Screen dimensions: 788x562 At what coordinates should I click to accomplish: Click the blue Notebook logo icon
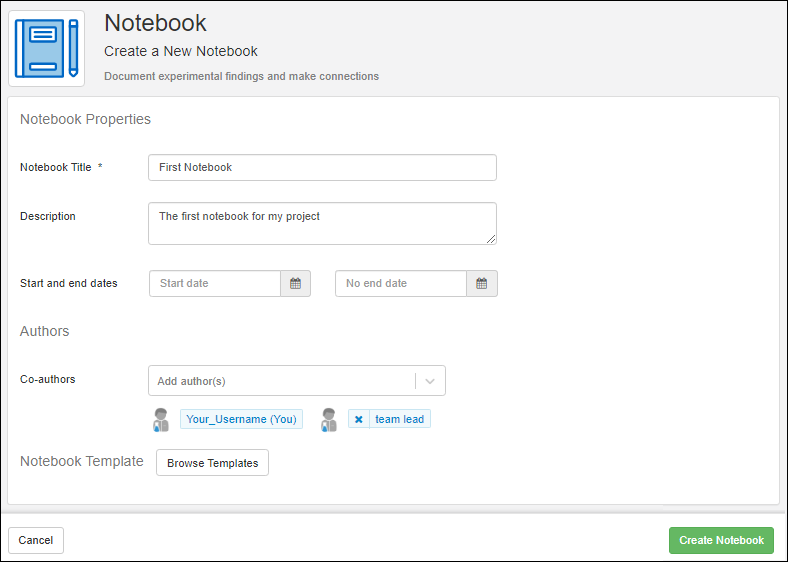pyautogui.click(x=47, y=48)
